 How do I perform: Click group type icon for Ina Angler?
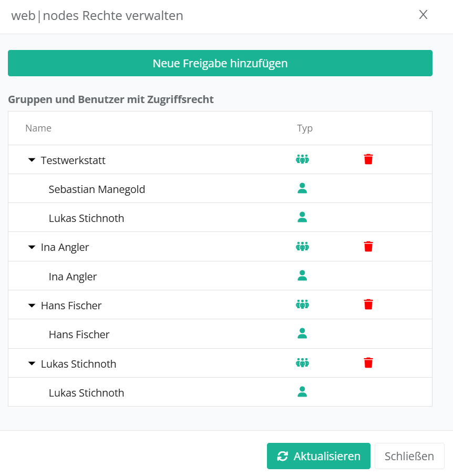tap(302, 246)
